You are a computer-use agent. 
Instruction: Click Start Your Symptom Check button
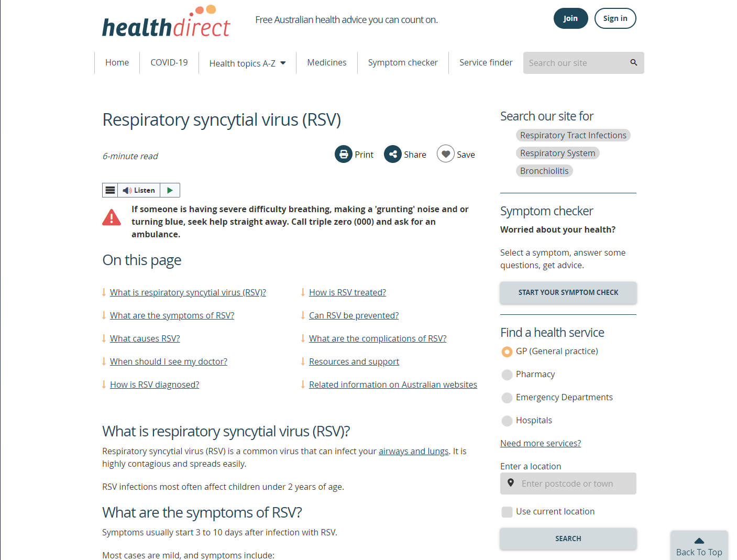click(568, 292)
